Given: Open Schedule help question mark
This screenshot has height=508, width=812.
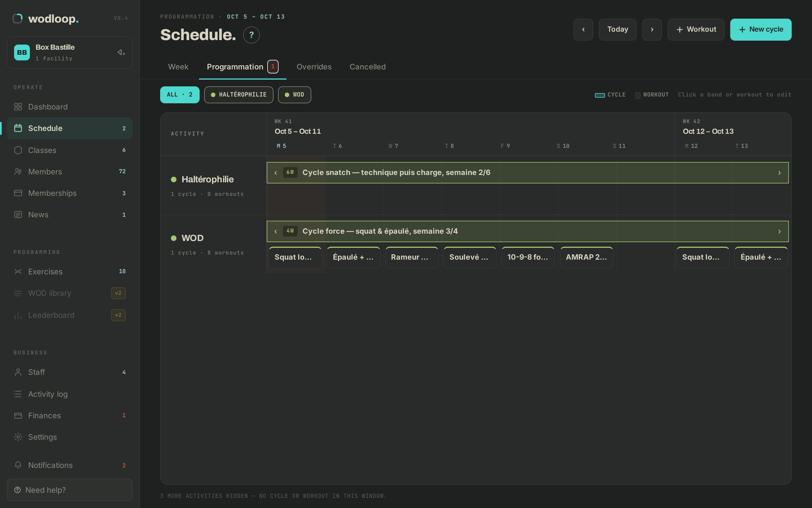Looking at the screenshot, I should (x=251, y=35).
